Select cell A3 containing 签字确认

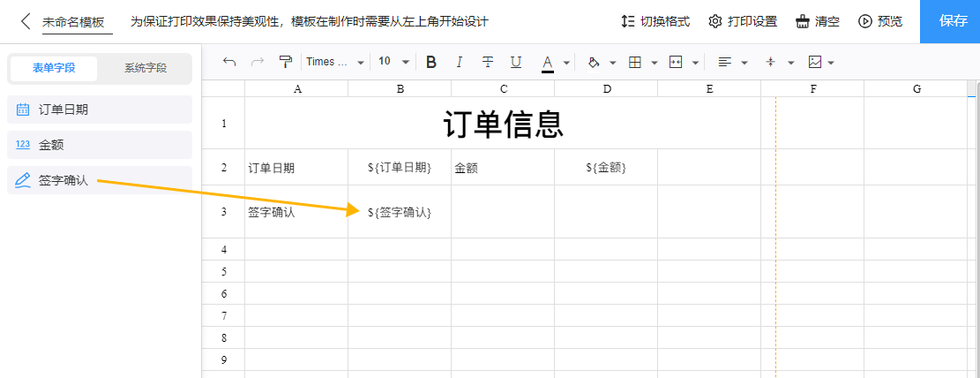(x=297, y=212)
